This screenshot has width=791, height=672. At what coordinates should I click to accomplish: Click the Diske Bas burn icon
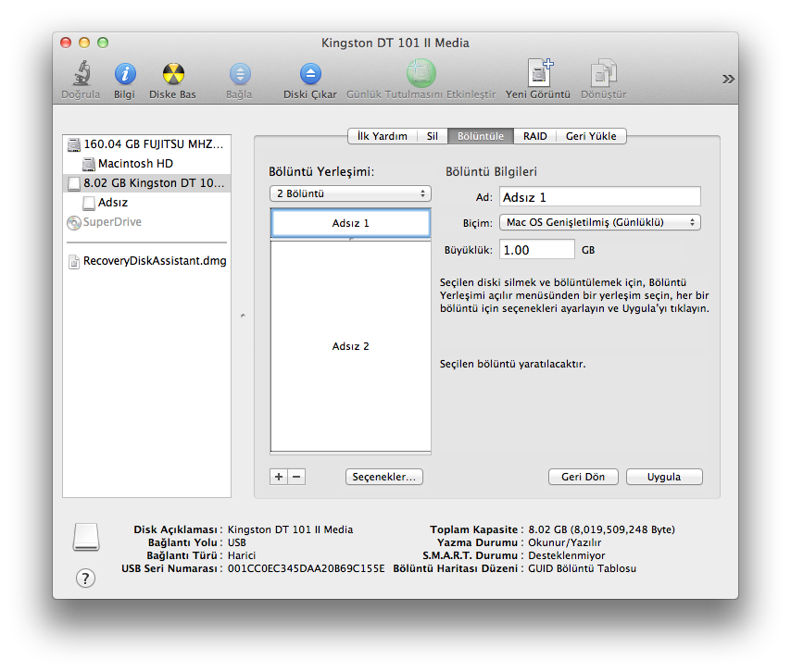pyautogui.click(x=172, y=74)
